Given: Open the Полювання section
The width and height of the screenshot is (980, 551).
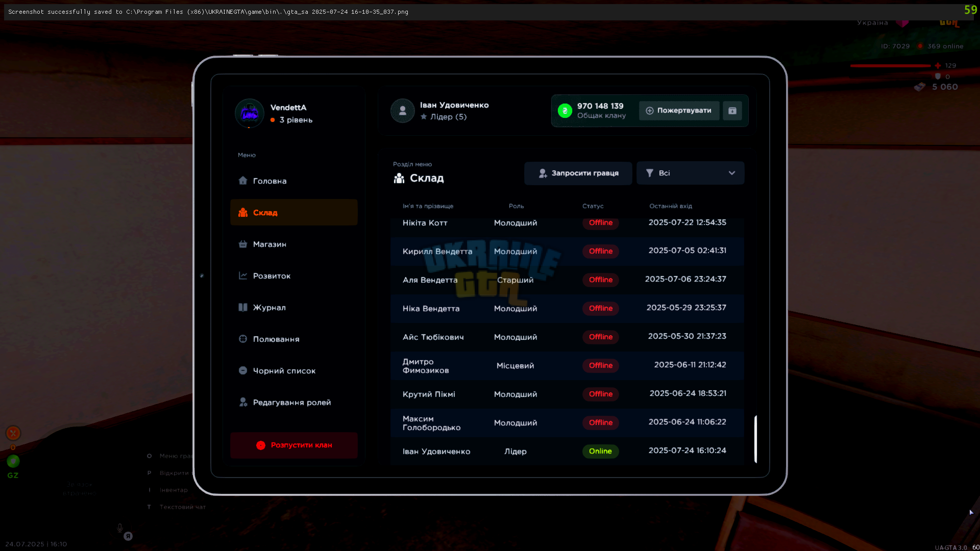Looking at the screenshot, I should 293,339.
